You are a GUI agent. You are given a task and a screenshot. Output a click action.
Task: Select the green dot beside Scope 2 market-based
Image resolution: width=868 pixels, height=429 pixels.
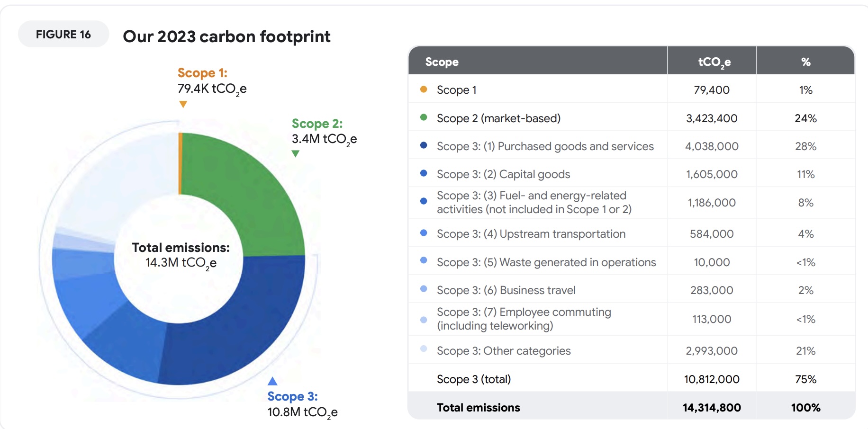(x=424, y=117)
